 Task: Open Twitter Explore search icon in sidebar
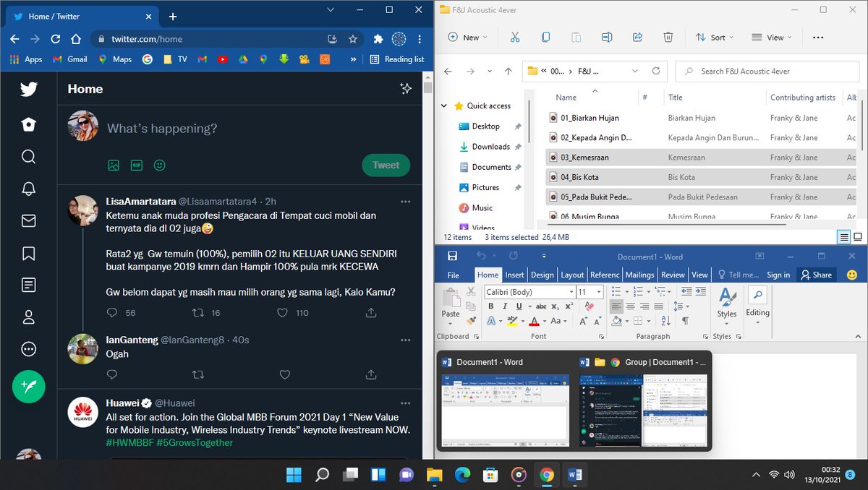click(x=28, y=157)
